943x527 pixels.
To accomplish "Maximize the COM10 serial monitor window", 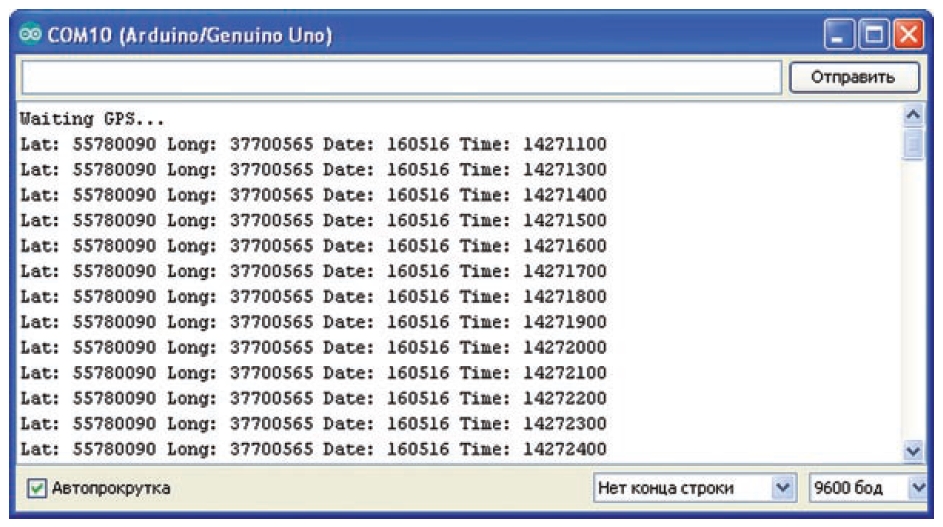I will tap(873, 34).
